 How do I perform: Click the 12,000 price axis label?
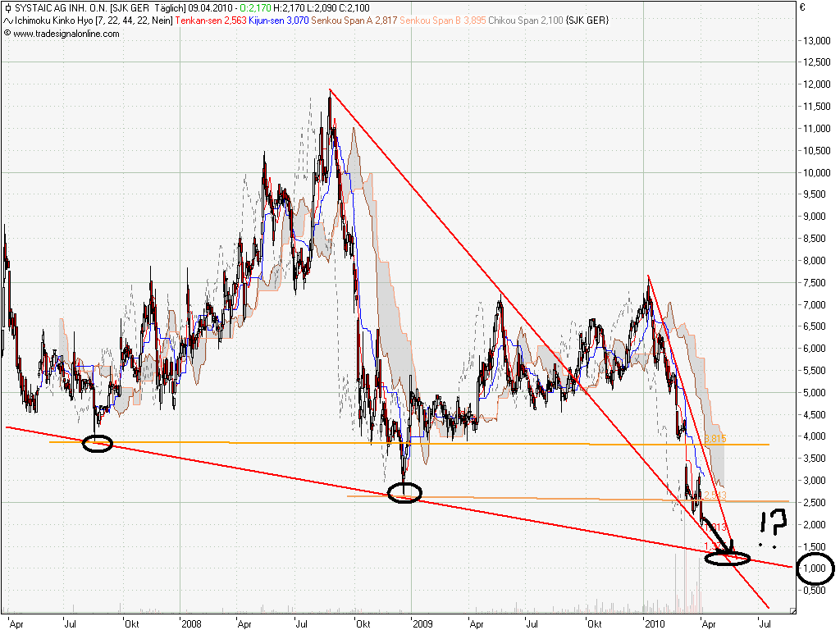pyautogui.click(x=816, y=84)
